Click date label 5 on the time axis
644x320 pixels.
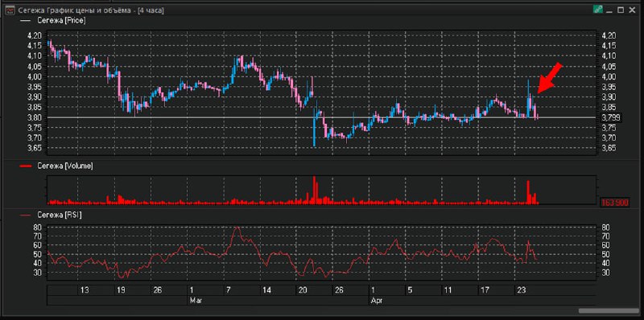pos(410,290)
